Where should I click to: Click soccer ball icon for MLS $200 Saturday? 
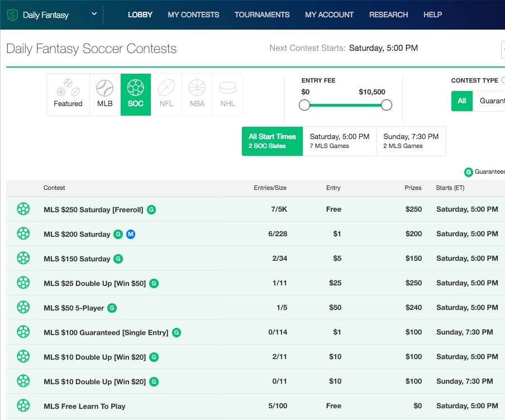click(x=23, y=233)
